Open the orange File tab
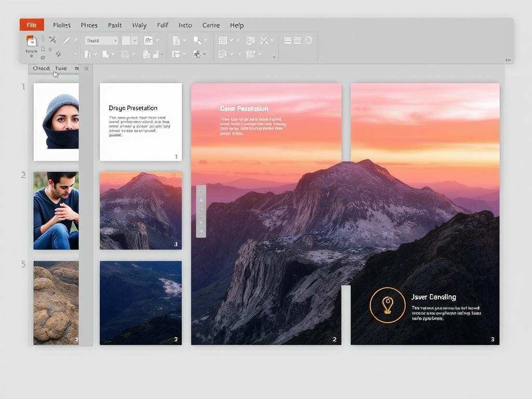The image size is (532, 399). (32, 25)
